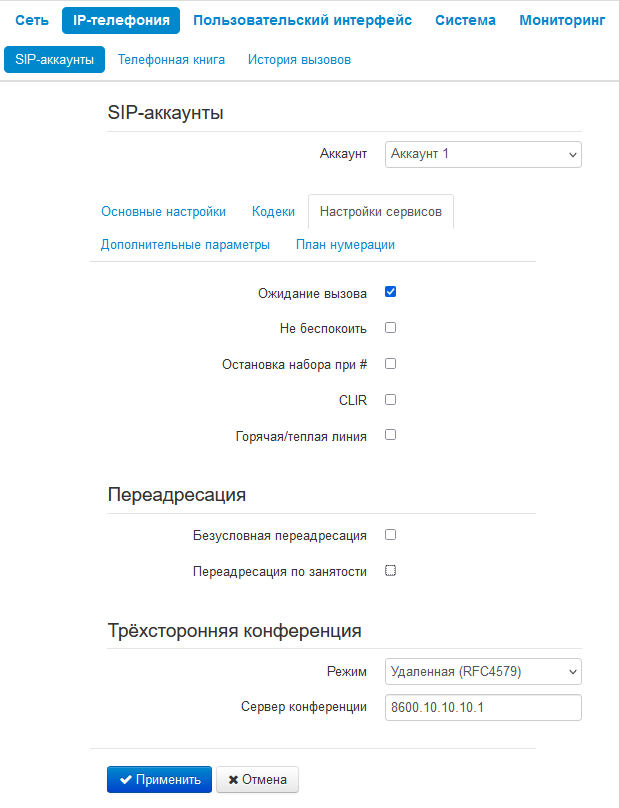Enable the Не беспокоить checkbox
Screen dimensions: 619x808
click(x=391, y=327)
